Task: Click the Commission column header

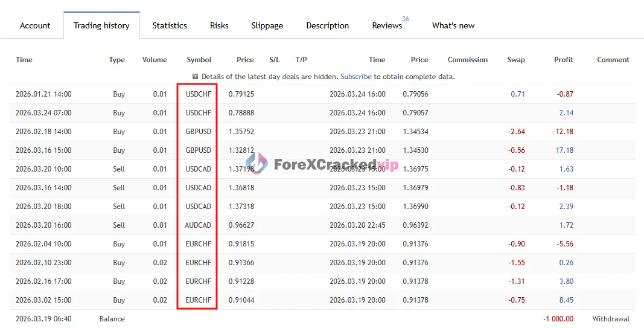Action: pyautogui.click(x=467, y=60)
